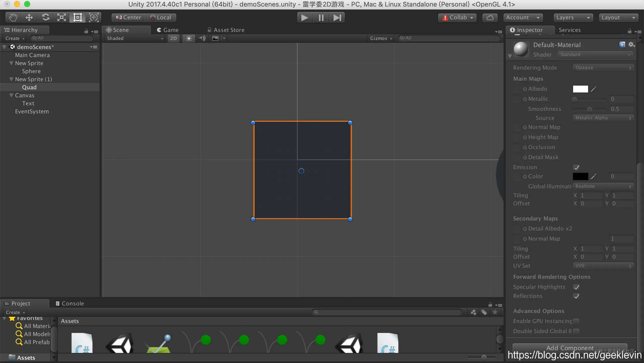This screenshot has width=644, height=363.
Task: Save project search favorite star
Action: pyautogui.click(x=495, y=312)
